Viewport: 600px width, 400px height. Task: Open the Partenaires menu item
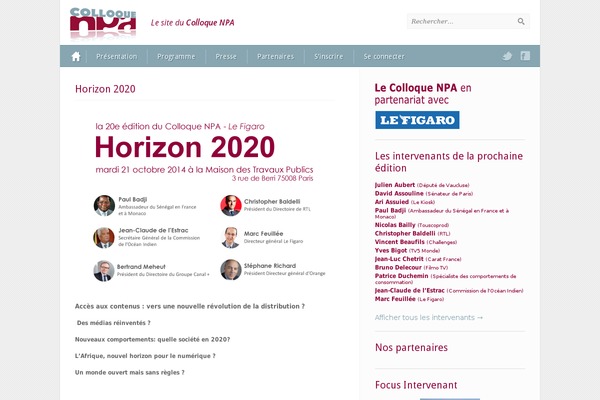(276, 56)
